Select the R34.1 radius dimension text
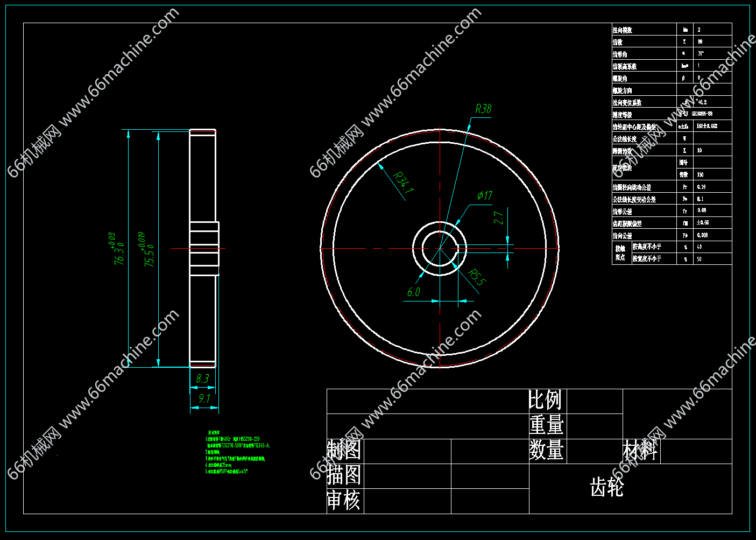The width and height of the screenshot is (756, 540). point(403,182)
